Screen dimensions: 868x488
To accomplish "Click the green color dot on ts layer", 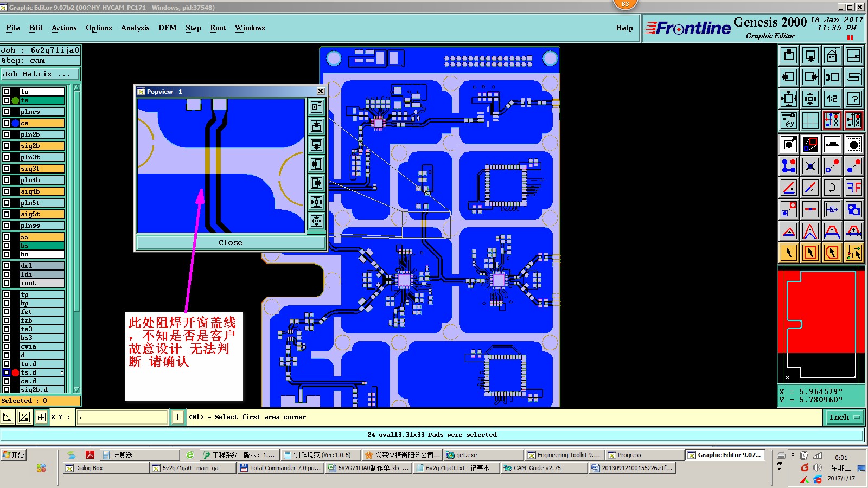I will 15,100.
